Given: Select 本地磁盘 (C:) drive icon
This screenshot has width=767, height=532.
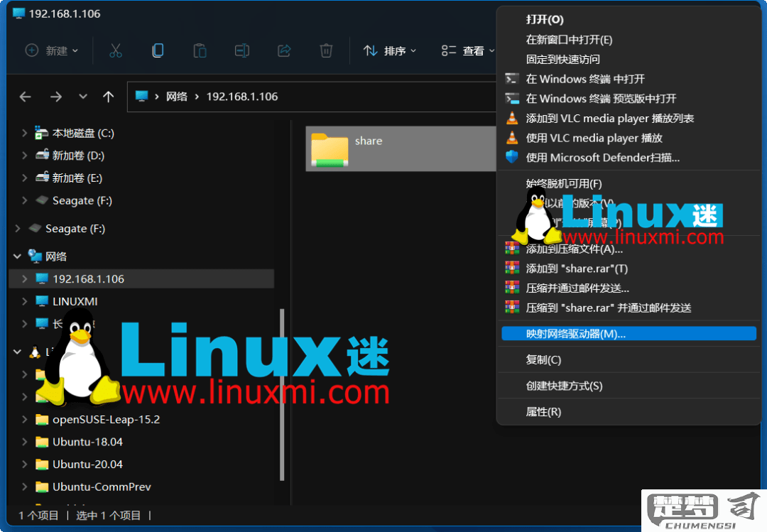Looking at the screenshot, I should point(42,133).
